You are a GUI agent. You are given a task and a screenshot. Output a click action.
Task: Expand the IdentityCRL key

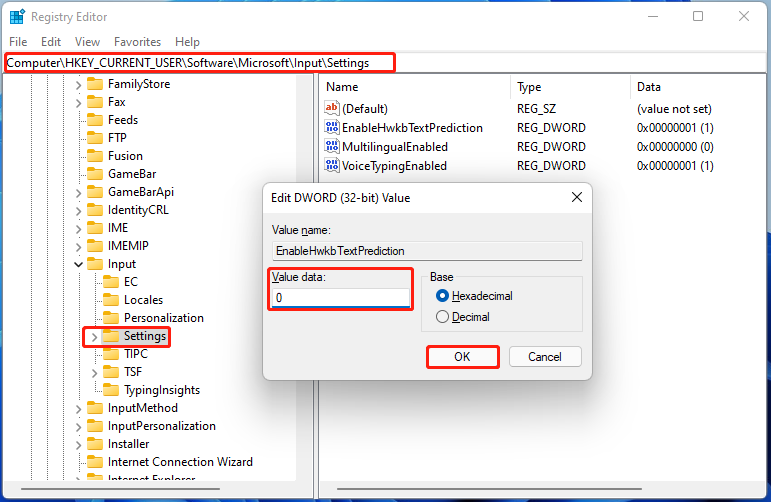point(79,211)
